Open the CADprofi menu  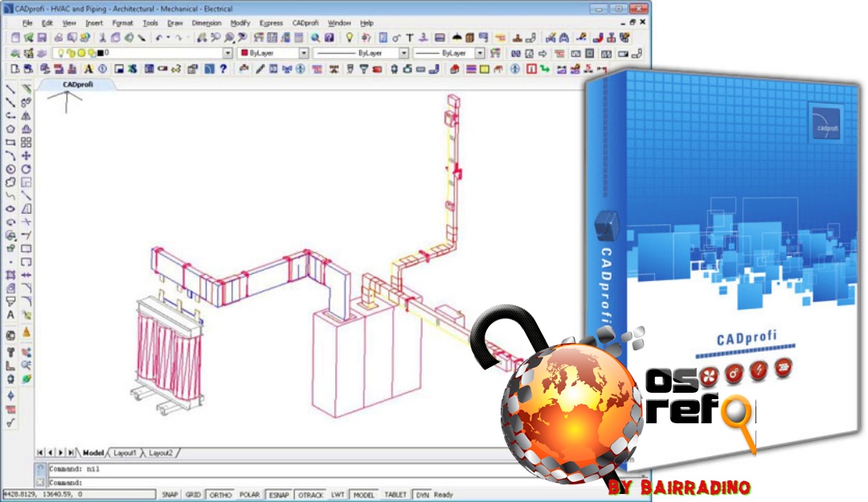point(305,23)
